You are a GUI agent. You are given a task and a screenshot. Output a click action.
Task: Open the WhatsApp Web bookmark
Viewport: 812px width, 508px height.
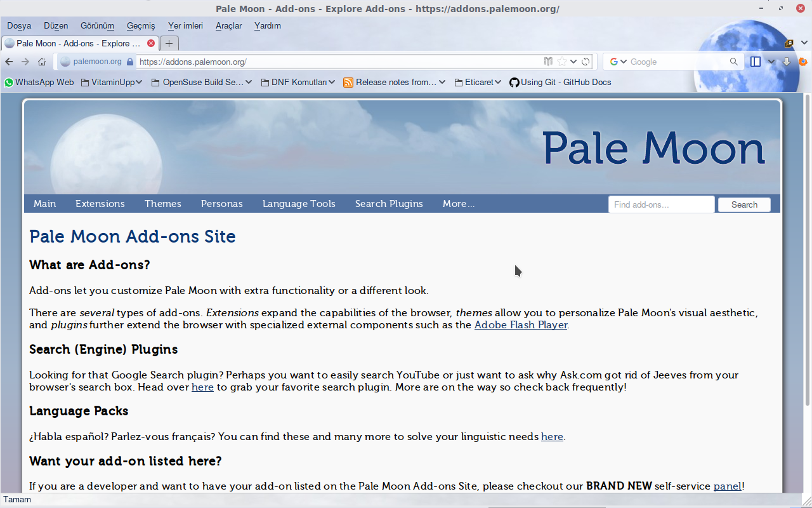click(39, 82)
